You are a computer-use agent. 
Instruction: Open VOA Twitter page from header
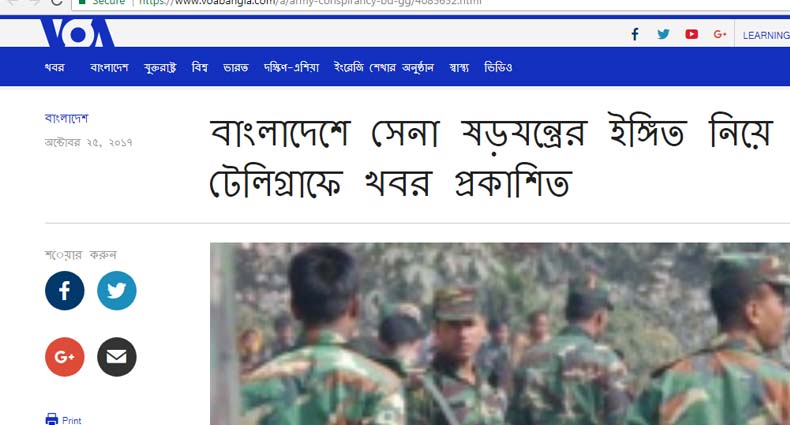click(664, 34)
